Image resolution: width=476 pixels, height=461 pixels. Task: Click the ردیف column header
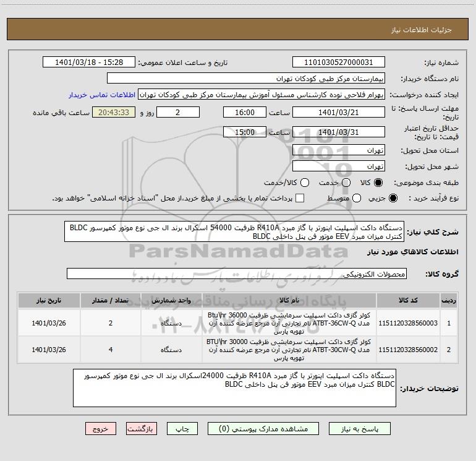coord(449,301)
